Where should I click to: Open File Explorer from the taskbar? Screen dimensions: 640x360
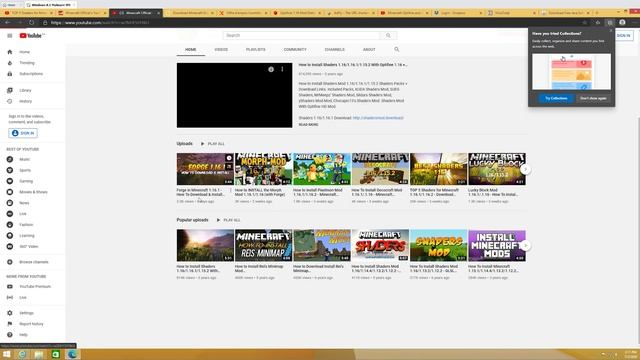click(x=39, y=354)
